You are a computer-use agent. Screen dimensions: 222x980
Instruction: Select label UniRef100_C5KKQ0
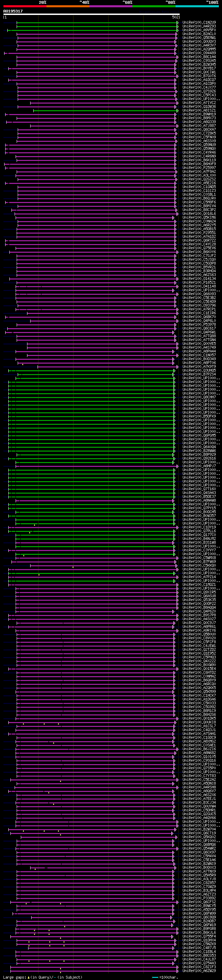coord(199,566)
